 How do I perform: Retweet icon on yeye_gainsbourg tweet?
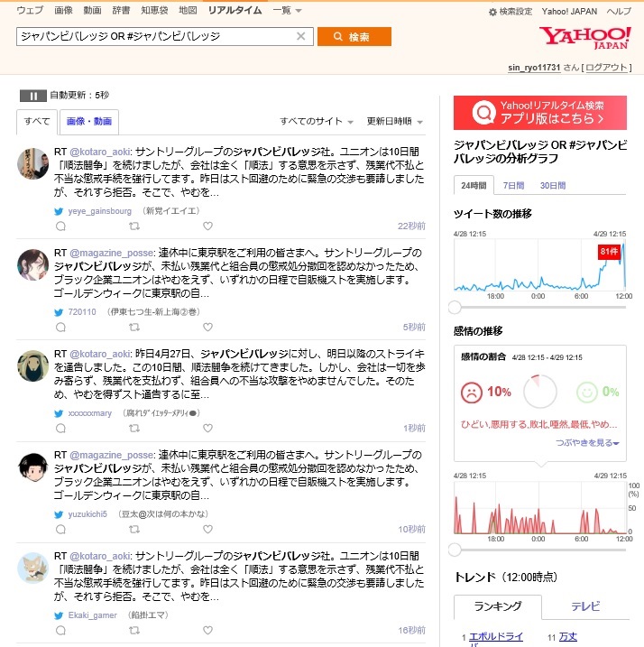point(134,226)
